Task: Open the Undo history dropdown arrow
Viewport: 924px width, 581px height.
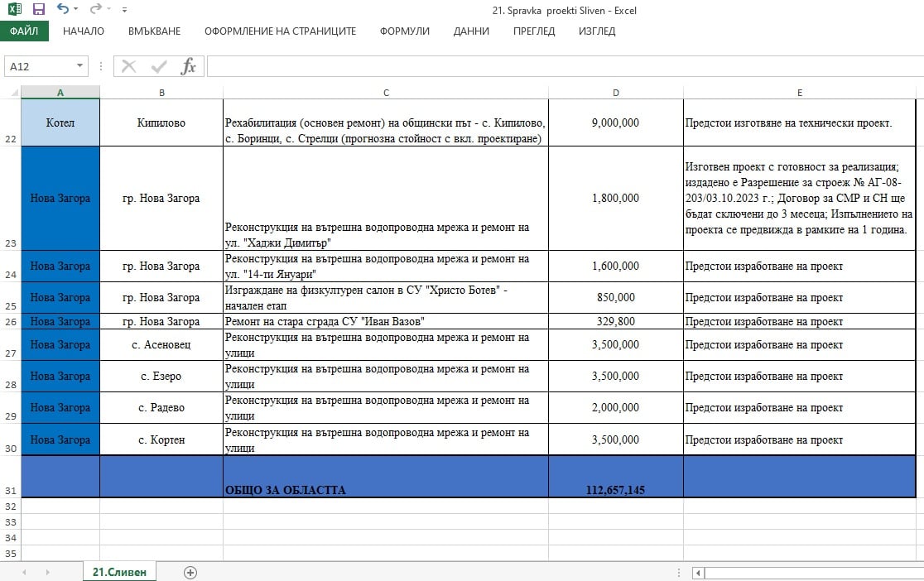Action: tap(76, 10)
